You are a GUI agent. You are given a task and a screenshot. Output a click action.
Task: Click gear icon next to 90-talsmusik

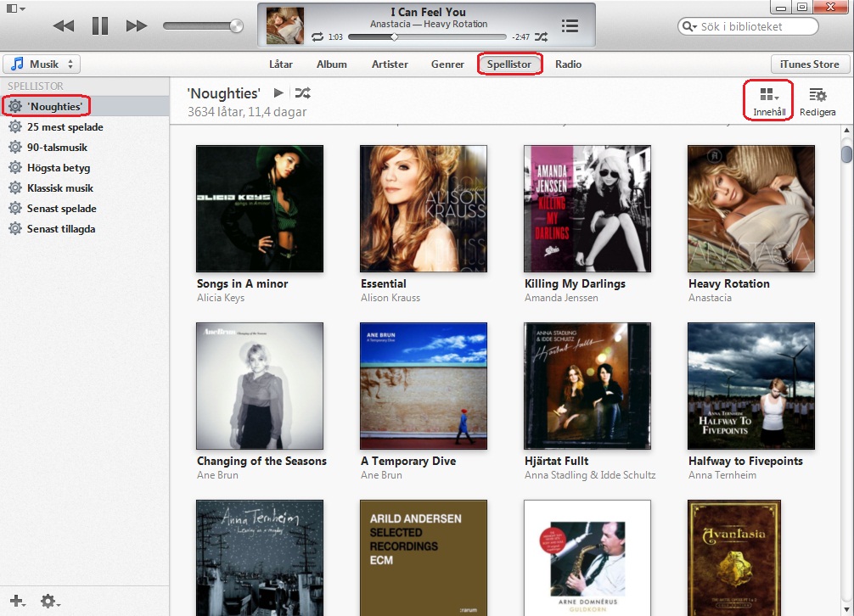15,148
